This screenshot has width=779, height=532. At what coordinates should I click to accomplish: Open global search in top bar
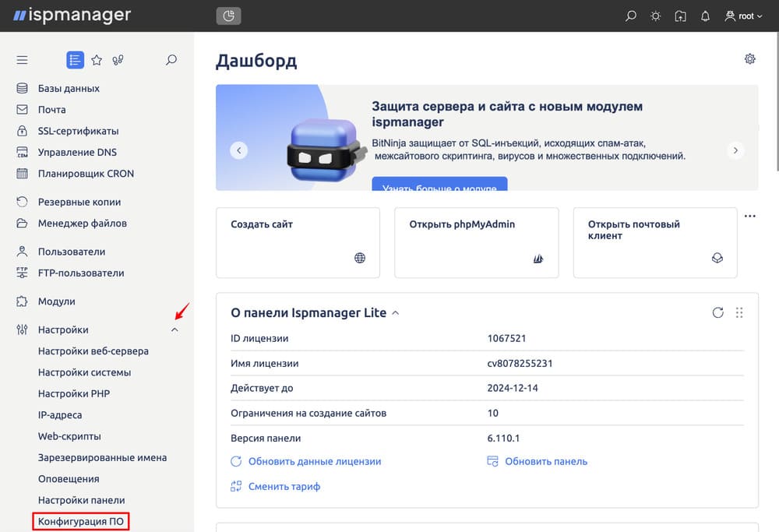coord(630,16)
